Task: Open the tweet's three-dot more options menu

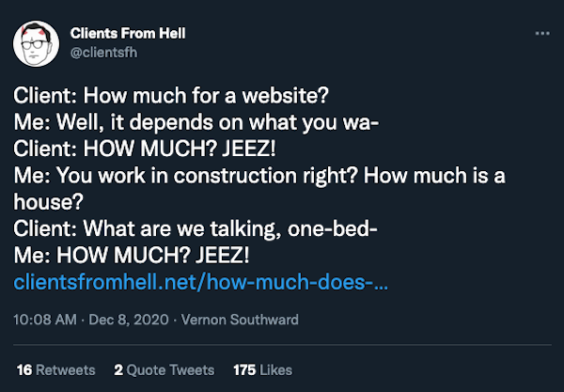Action: (540, 34)
